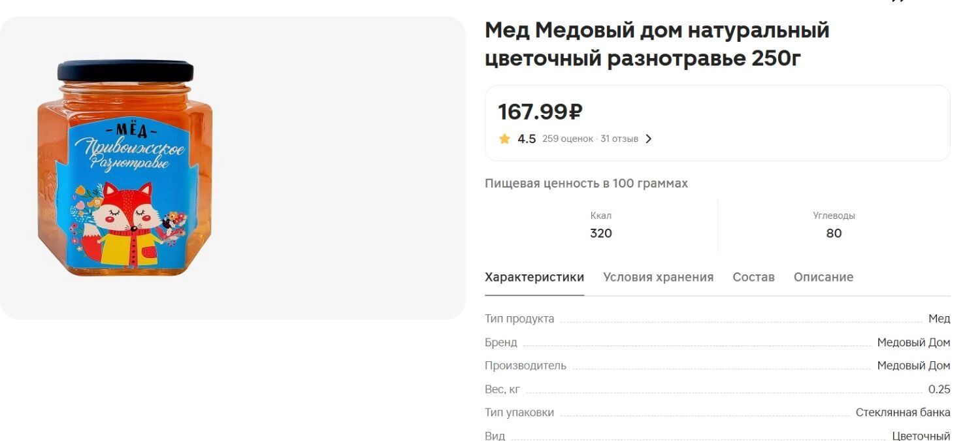Open the 259 оценок ratings link
This screenshot has height=441, width=980.
[x=567, y=139]
